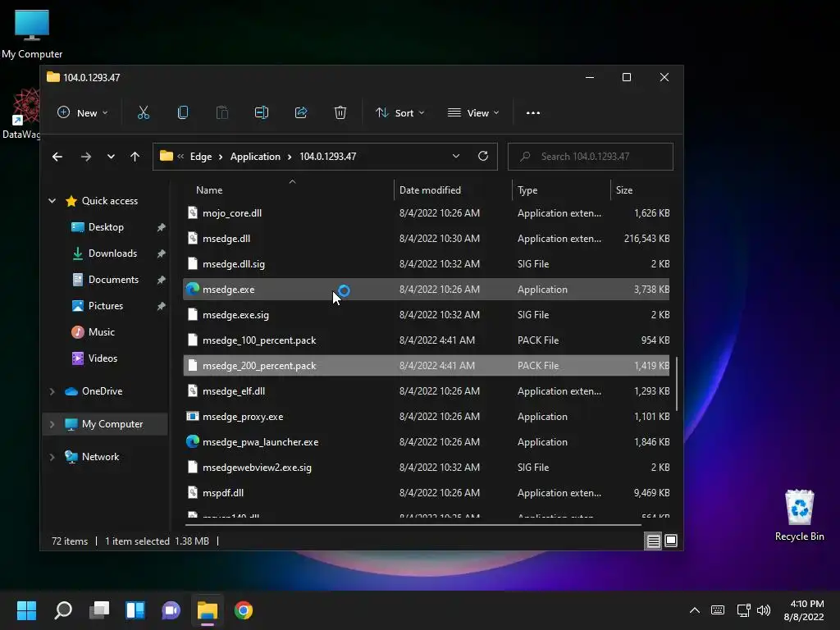
Task: Collapse the Quick access tree
Action: pos(52,201)
